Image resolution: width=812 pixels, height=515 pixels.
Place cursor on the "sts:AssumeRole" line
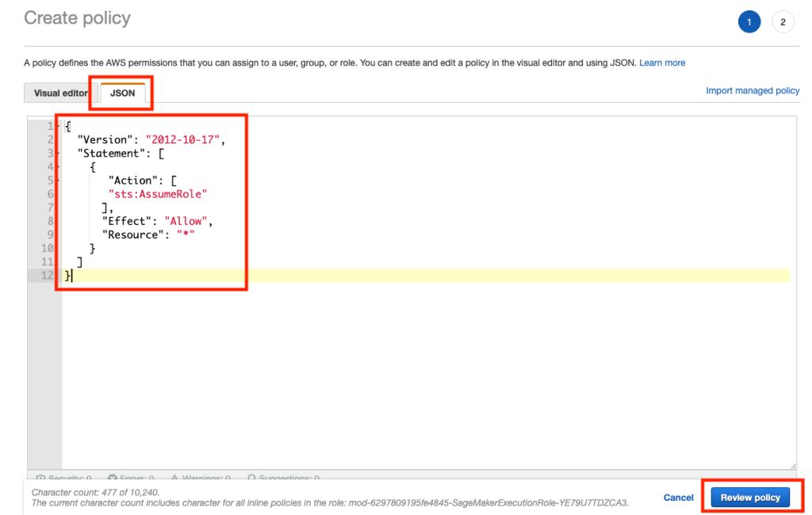click(158, 194)
